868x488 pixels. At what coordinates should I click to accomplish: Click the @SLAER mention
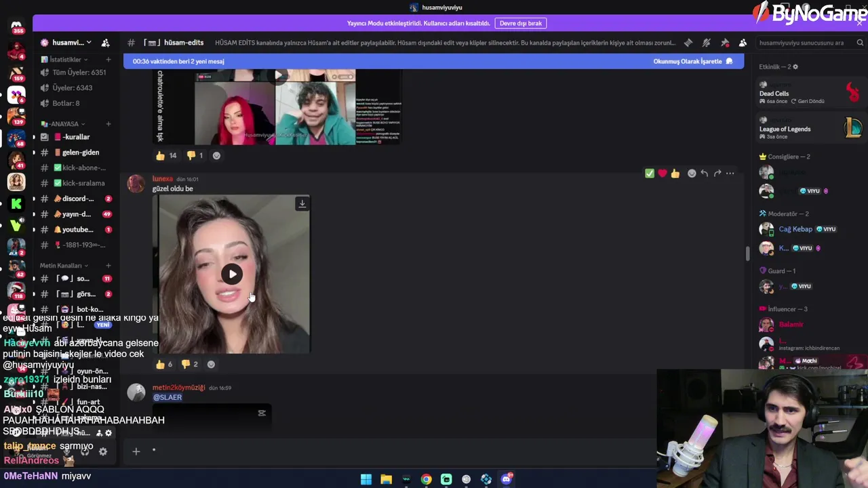click(167, 397)
